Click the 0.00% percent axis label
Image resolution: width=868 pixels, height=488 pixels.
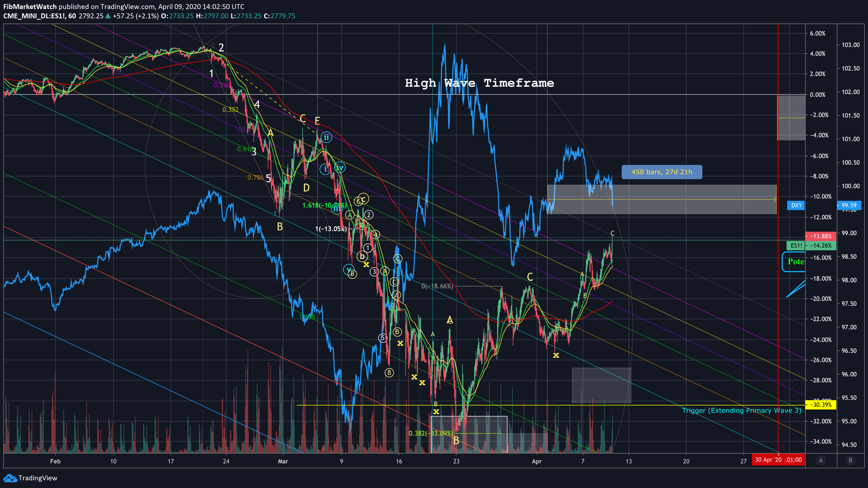point(817,95)
